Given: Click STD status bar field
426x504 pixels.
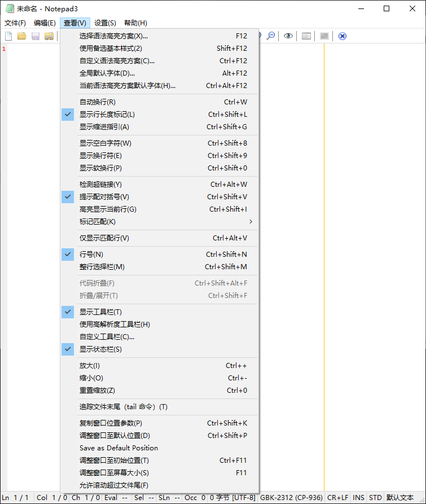Looking at the screenshot, I should point(375,498).
